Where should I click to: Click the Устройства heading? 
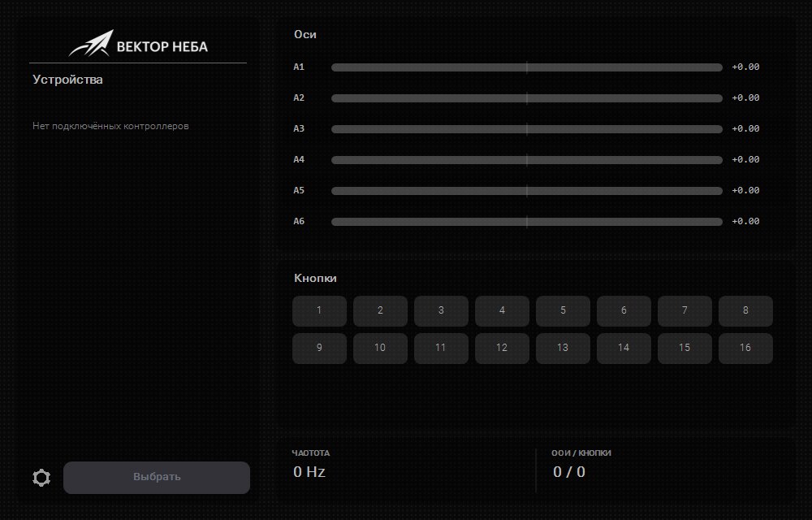click(67, 80)
